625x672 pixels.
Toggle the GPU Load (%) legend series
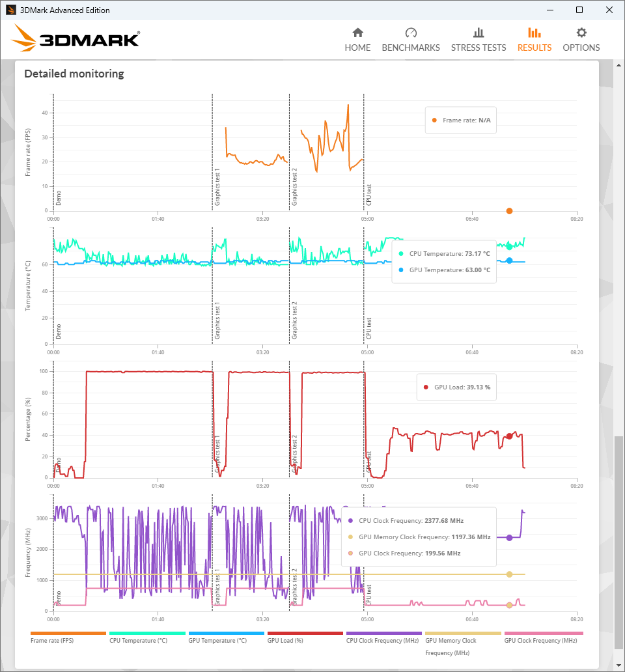coord(305,640)
